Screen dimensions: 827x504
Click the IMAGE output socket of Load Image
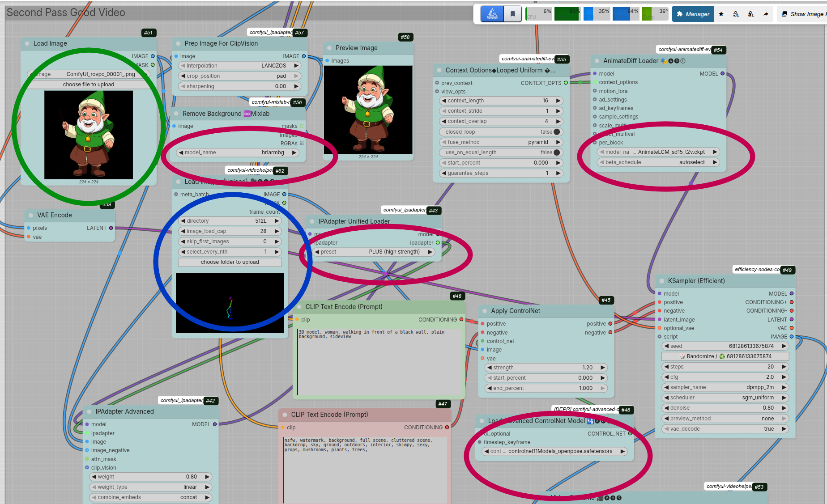coord(153,56)
